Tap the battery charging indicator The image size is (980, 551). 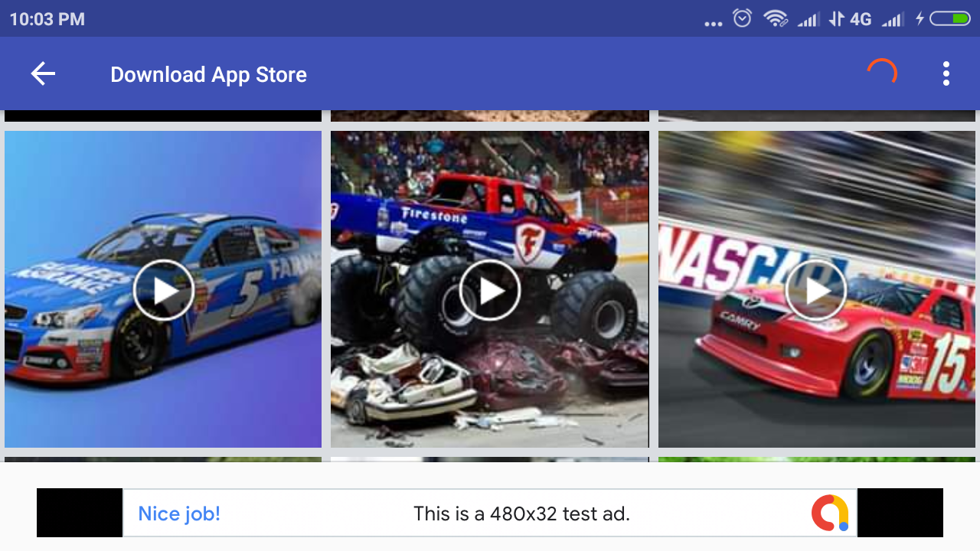coord(944,18)
